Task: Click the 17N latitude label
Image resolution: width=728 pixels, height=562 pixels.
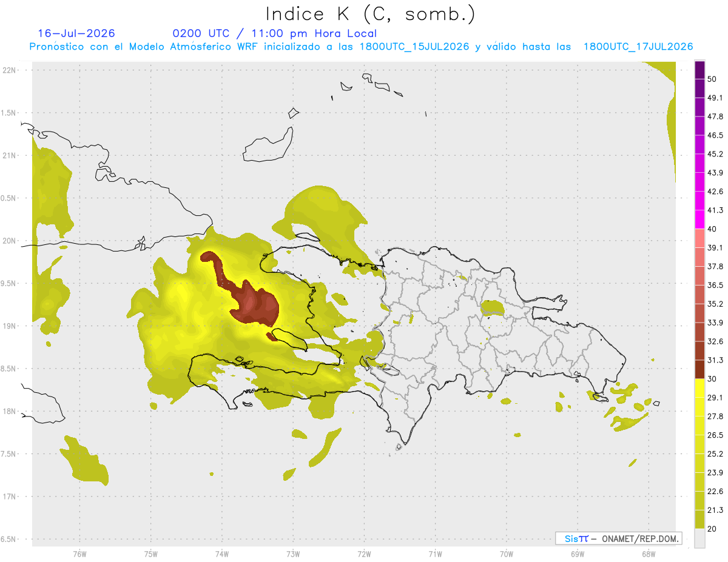Action: (x=9, y=497)
